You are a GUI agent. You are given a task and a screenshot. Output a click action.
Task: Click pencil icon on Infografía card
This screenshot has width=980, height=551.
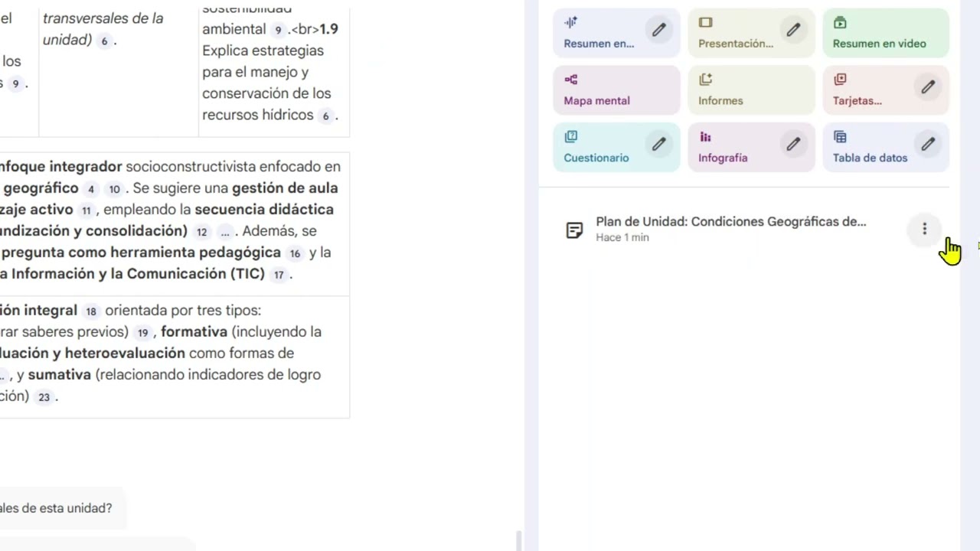coord(793,144)
